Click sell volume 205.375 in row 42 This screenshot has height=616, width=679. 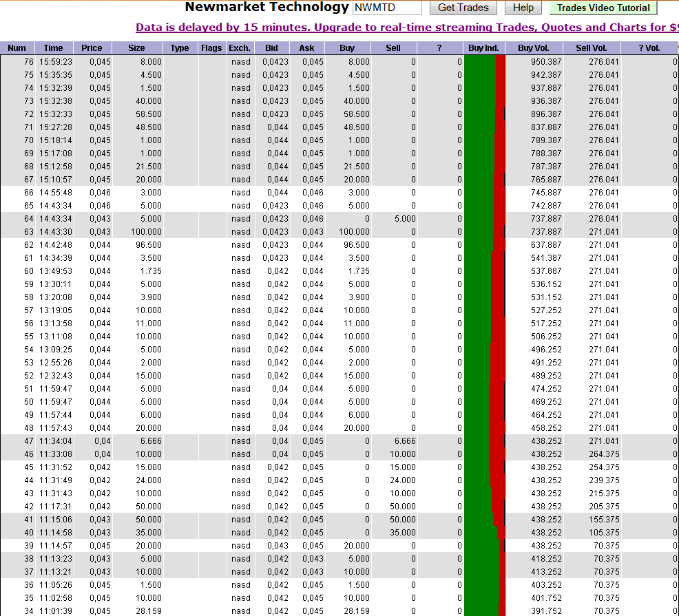click(x=604, y=507)
